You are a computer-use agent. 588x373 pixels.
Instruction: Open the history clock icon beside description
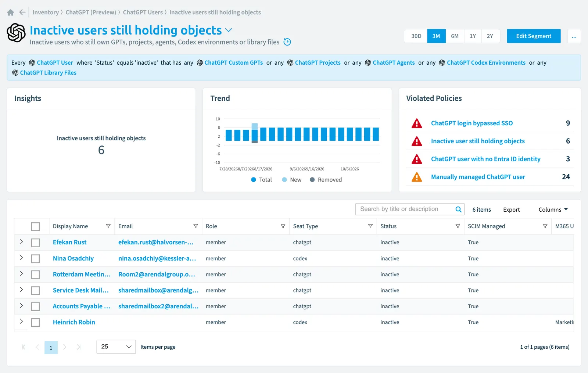pyautogui.click(x=287, y=42)
